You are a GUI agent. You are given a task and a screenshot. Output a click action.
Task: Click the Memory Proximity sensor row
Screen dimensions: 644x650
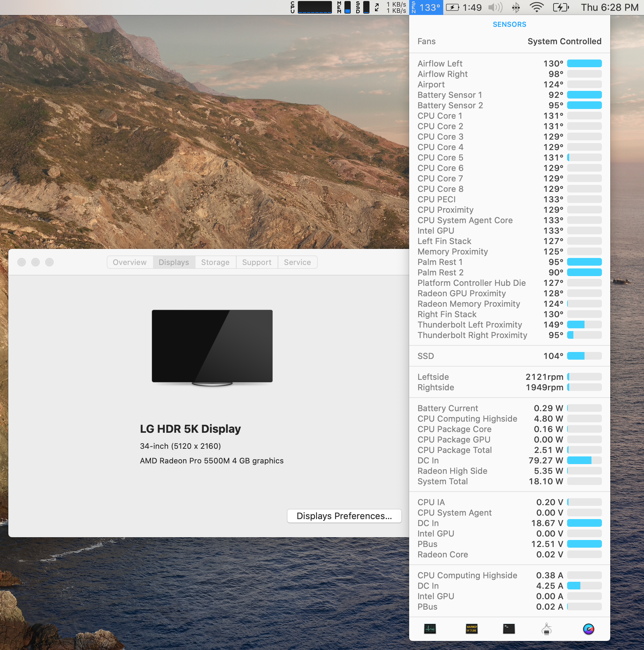click(509, 251)
